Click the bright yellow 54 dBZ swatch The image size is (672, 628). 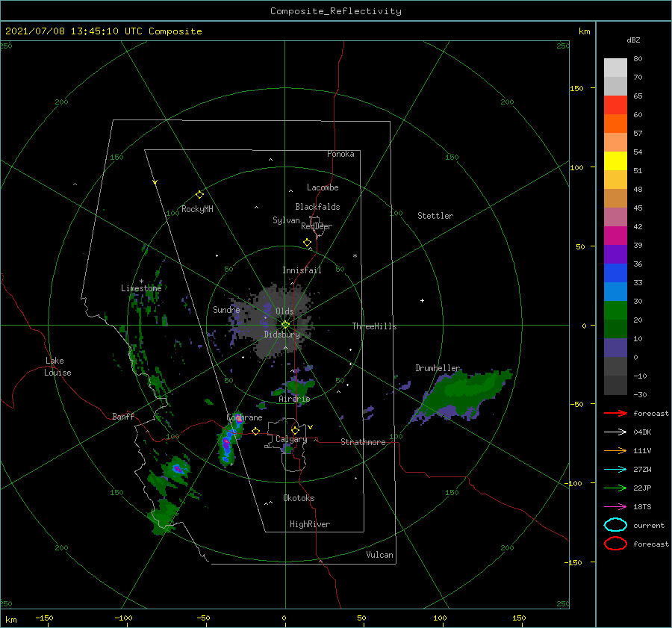[615, 161]
